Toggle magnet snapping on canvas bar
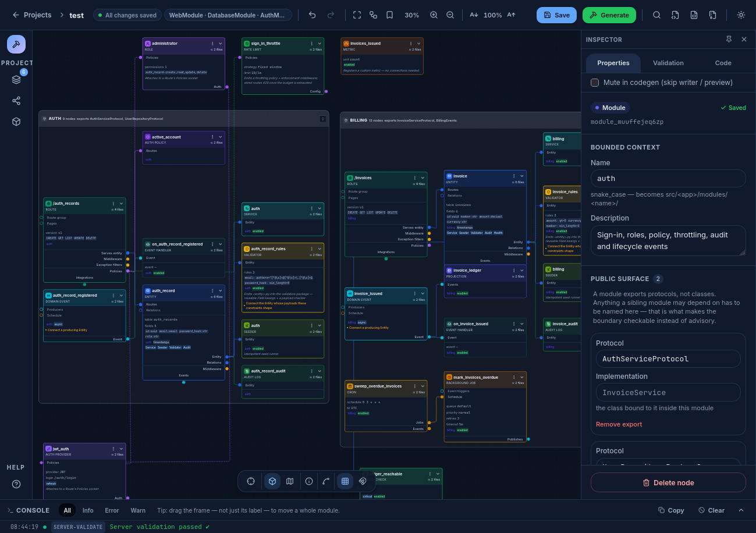 point(363,481)
